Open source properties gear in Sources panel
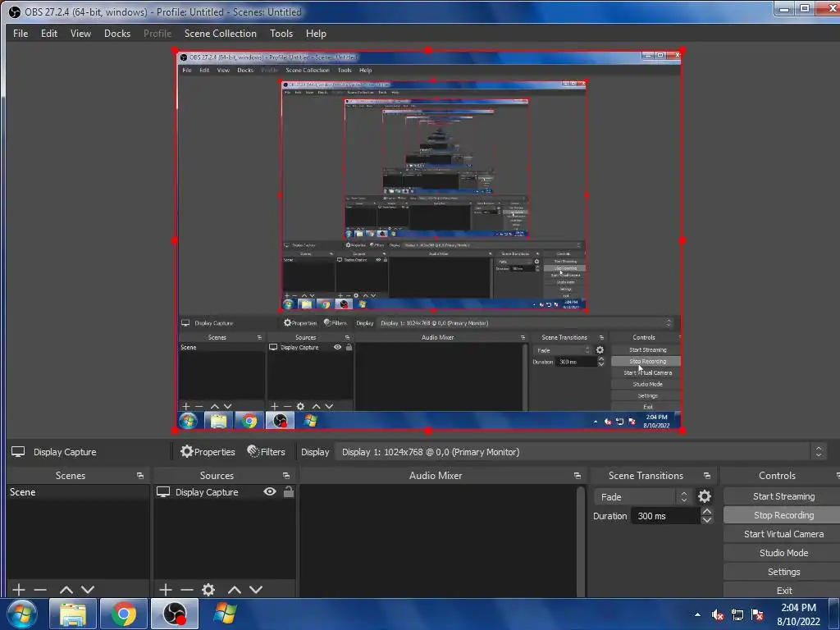The image size is (840, 630). pyautogui.click(x=208, y=590)
